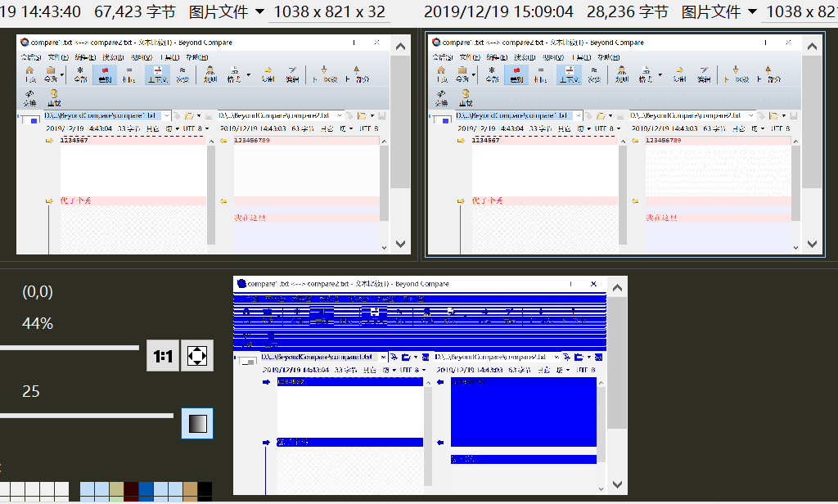Click the right image pane's vertical scrollbar thumb
This screenshot has width=838, height=504.
click(812, 122)
